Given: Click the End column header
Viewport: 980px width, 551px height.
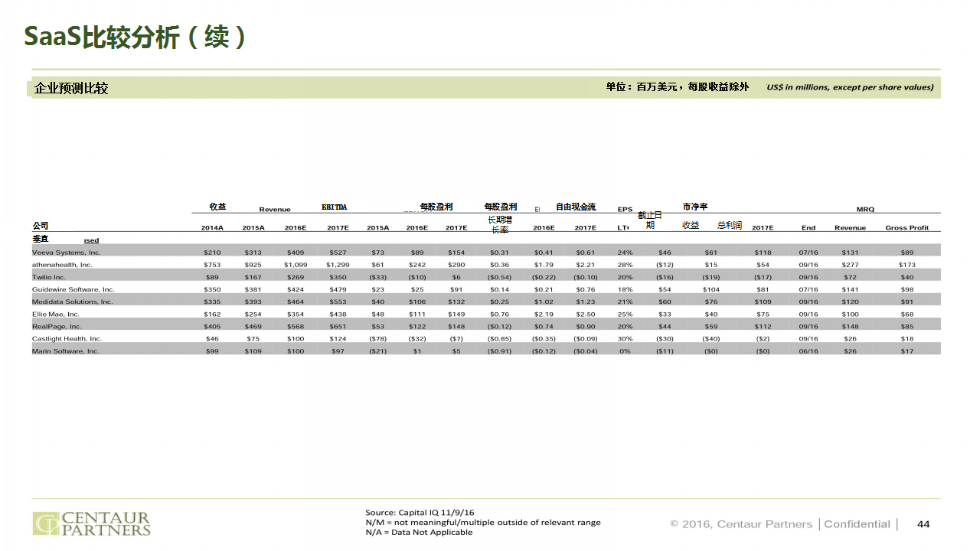Looking at the screenshot, I should coord(808,227).
